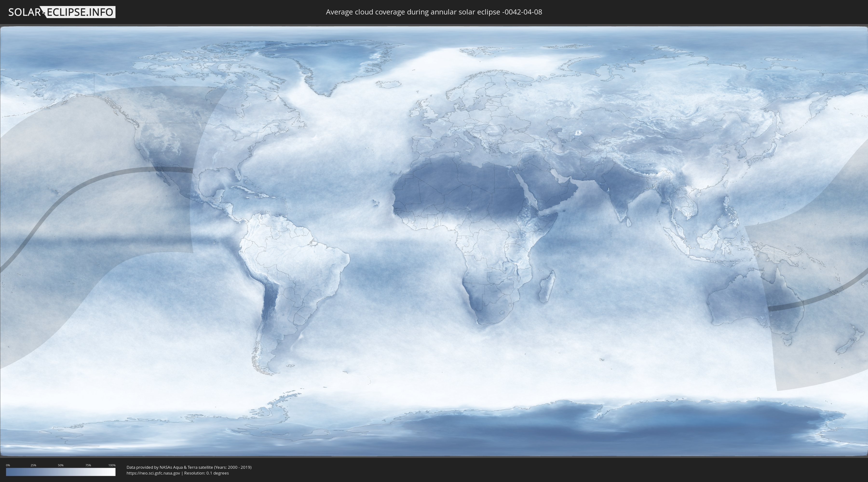
Task: Click the neo.sci.gsfc.nasa.gov URL text
Action: click(153, 473)
